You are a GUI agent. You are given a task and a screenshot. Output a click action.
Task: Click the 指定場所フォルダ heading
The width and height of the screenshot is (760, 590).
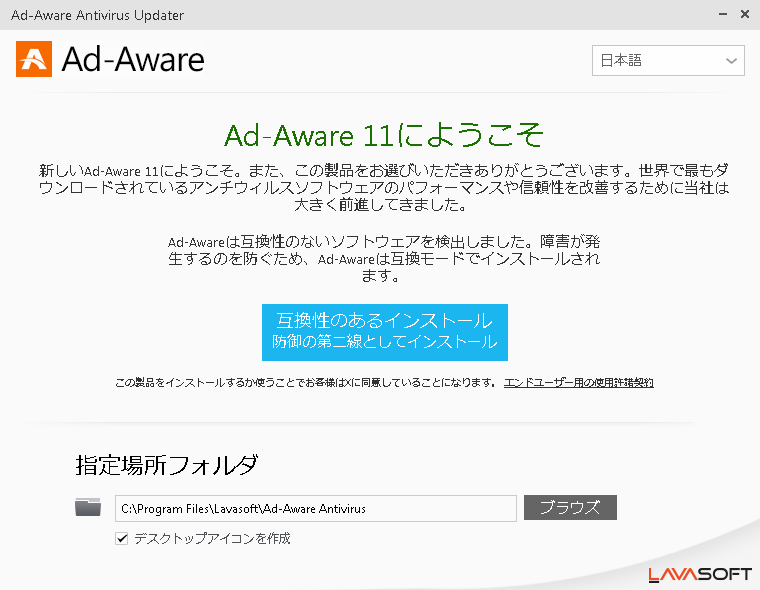click(167, 464)
